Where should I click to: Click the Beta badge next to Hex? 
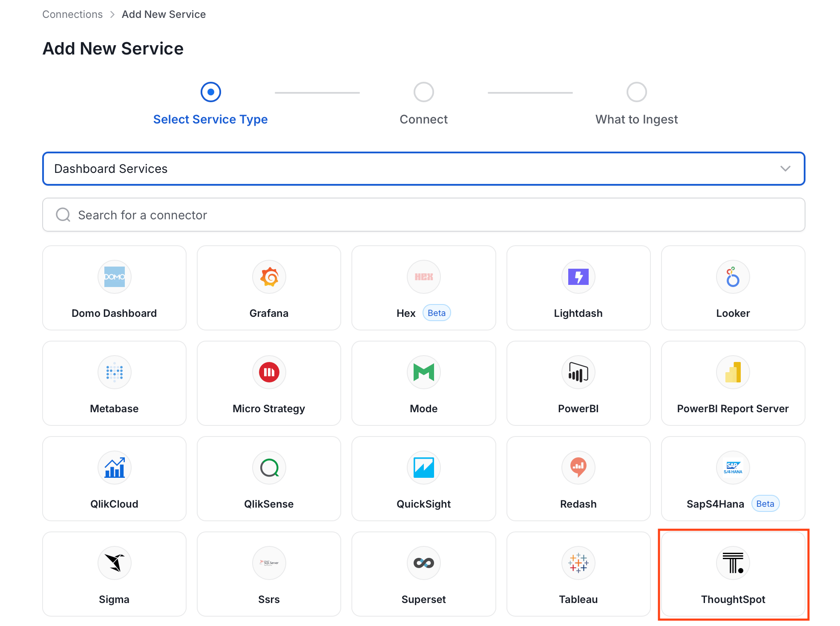[437, 313]
